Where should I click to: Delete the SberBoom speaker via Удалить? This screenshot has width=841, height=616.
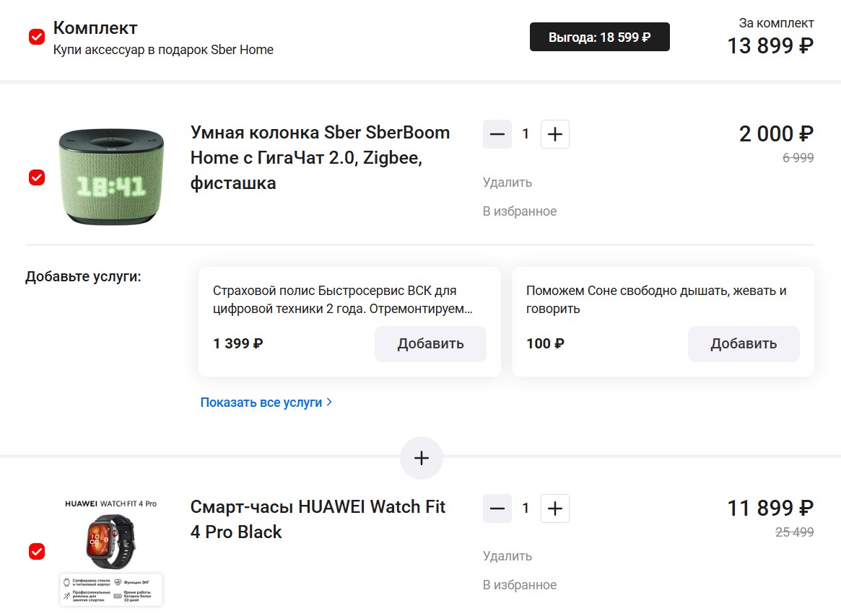point(507,182)
